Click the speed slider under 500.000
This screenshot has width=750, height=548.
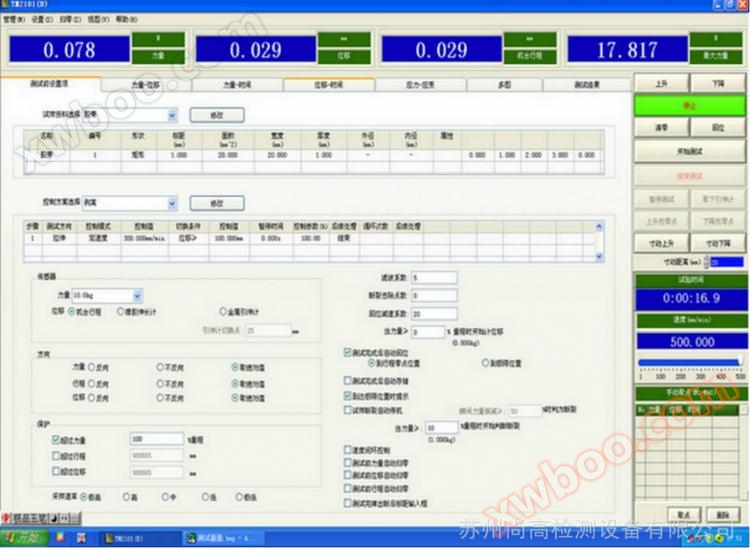click(690, 362)
